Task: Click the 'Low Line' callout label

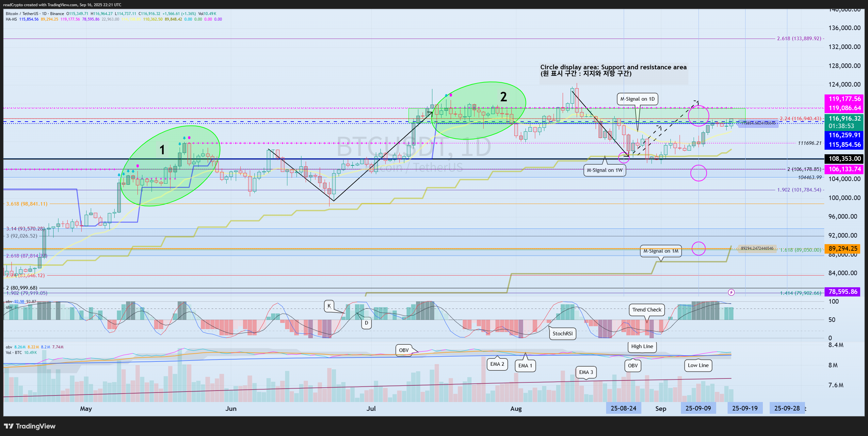Action: 698,365
